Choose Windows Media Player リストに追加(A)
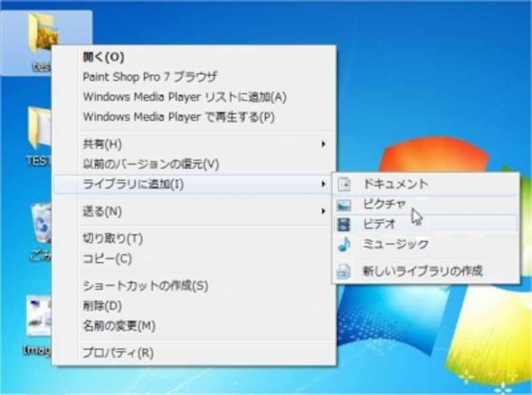This screenshot has height=395, width=532. pos(194,97)
